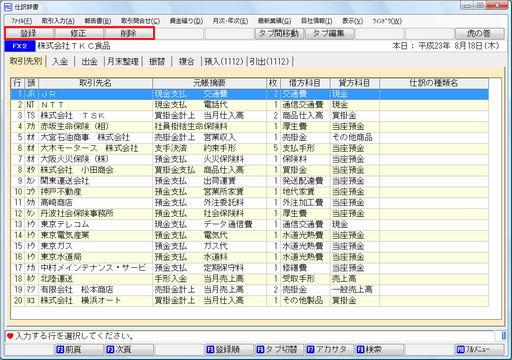The width and height of the screenshot is (512, 360).
Task: Select the 大宮石油商事 株式会社 row
Action: click(250, 137)
